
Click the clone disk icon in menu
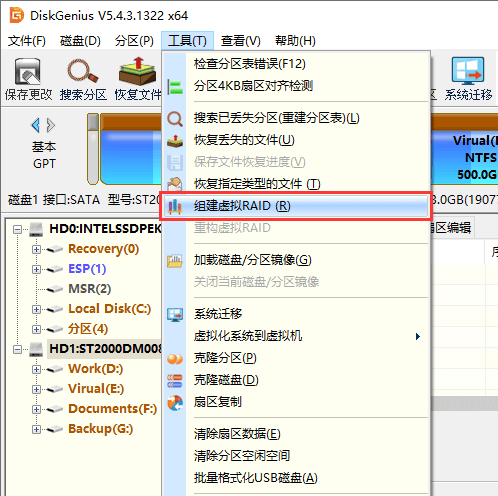click(175, 381)
